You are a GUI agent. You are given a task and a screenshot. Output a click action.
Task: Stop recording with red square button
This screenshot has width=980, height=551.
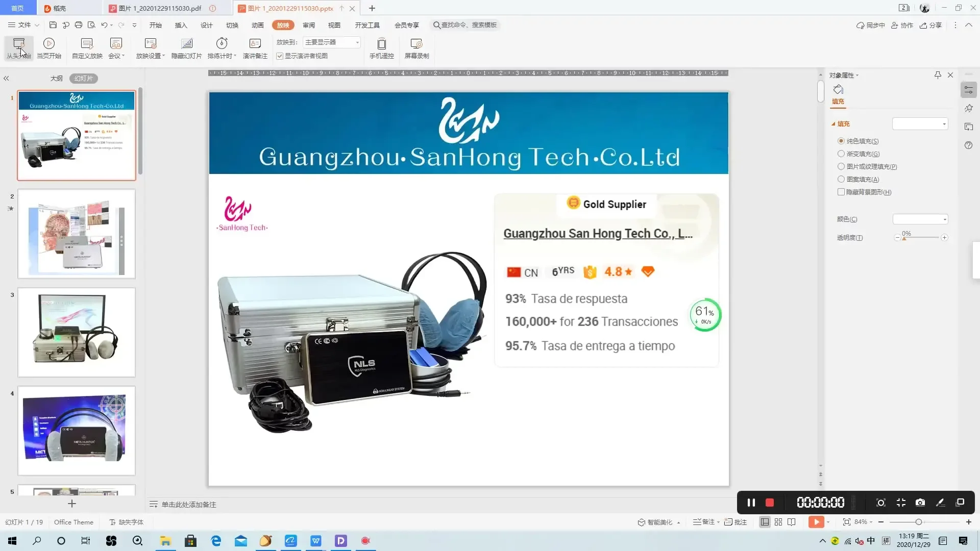point(770,503)
